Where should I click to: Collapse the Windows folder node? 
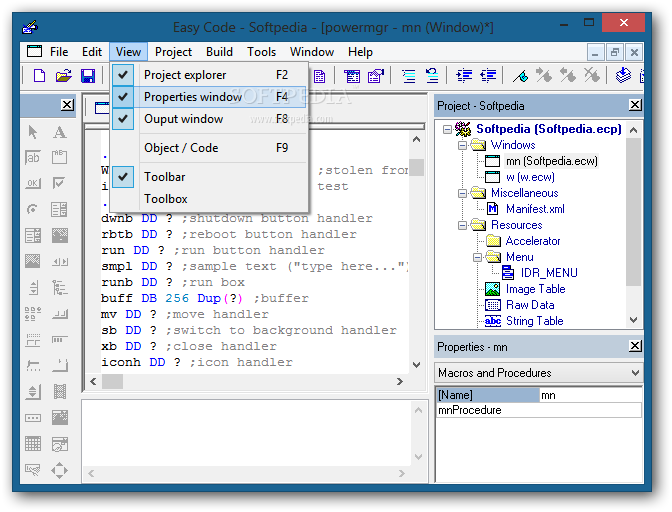(462, 145)
